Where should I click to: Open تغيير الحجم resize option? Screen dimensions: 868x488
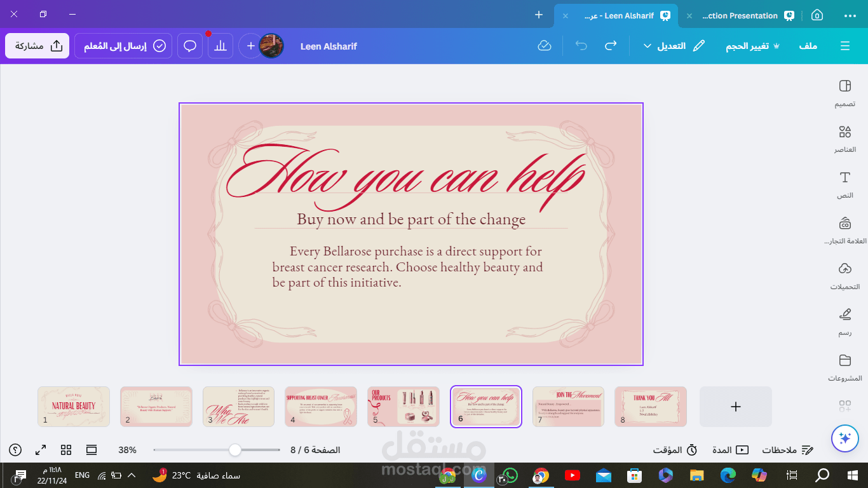click(x=753, y=46)
